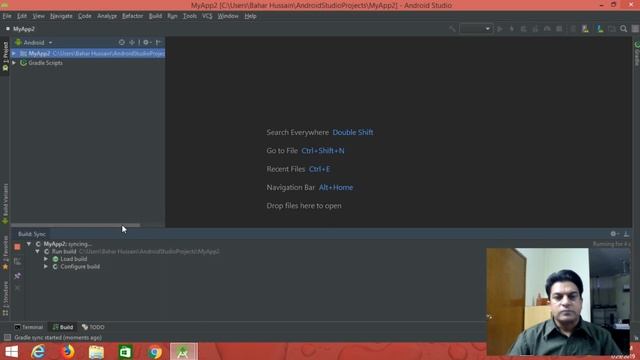Image resolution: width=640 pixels, height=360 pixels.
Task: Click Hide Build panel icon
Action: (x=626, y=234)
